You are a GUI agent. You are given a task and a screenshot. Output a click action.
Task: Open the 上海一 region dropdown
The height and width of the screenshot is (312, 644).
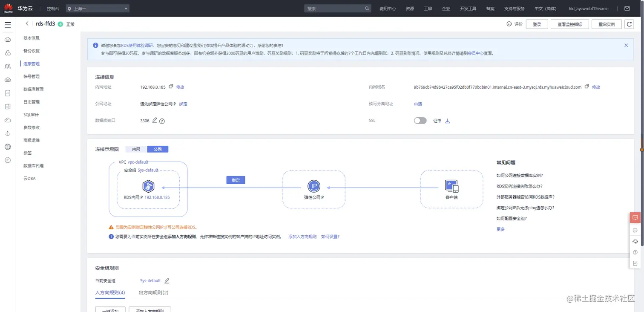tap(98, 9)
